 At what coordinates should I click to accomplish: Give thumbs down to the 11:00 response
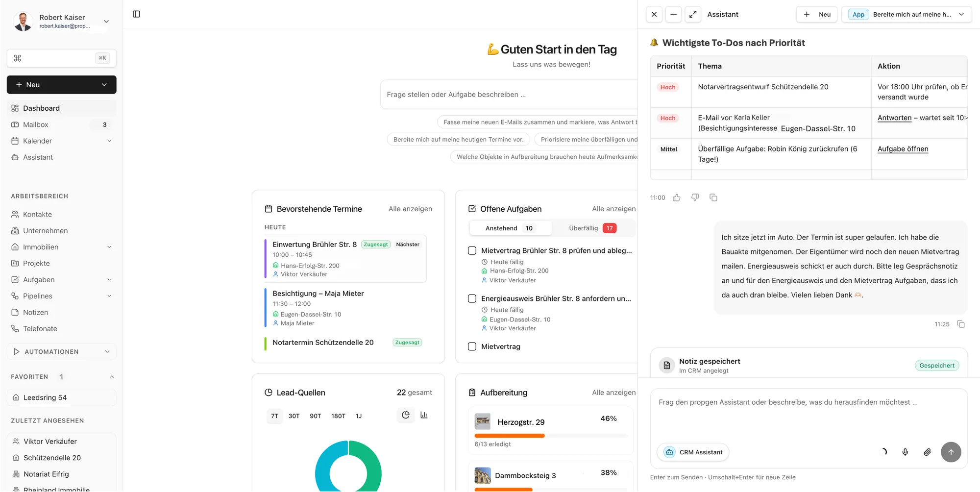click(695, 197)
